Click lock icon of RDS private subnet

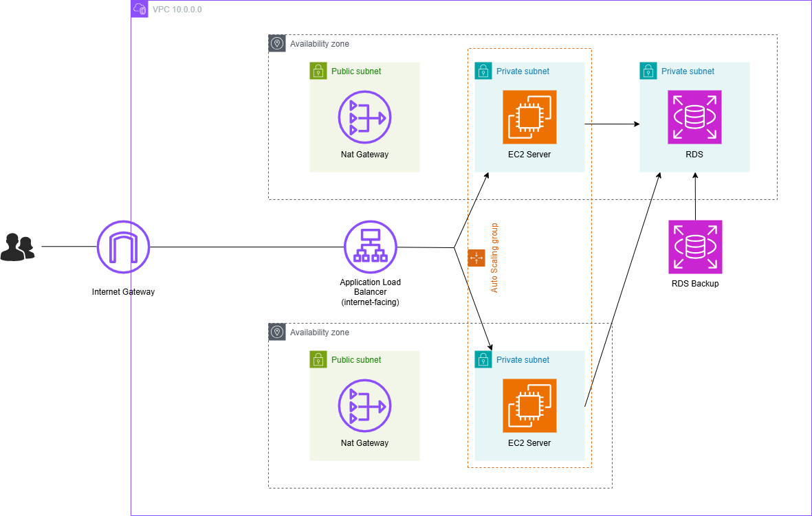[648, 71]
